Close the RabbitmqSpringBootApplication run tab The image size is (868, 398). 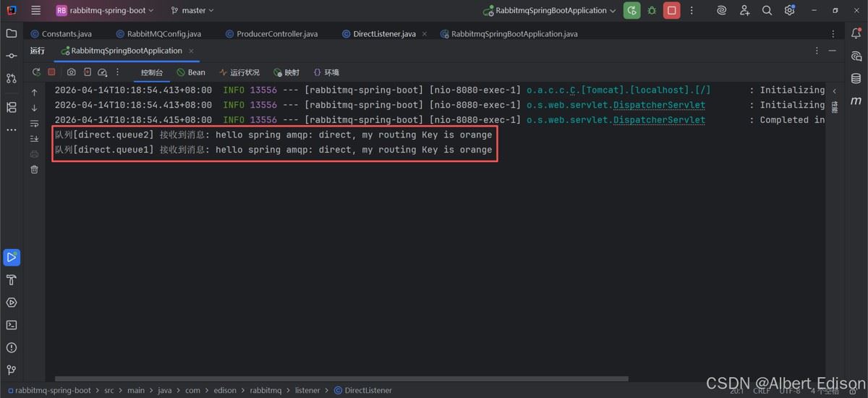[191, 51]
